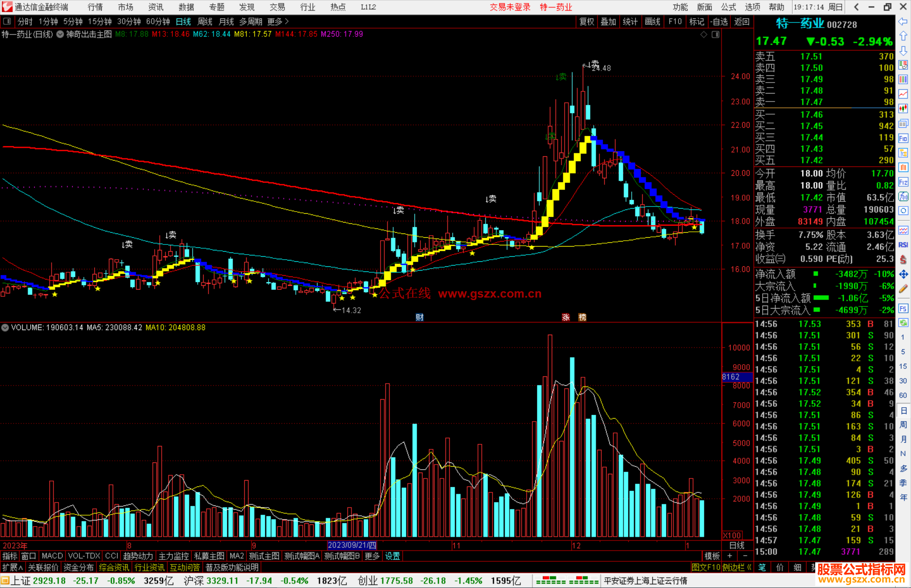The height and width of the screenshot is (588, 911).
Task: Click the back arrow icon in right sidebar
Action: click(903, 21)
